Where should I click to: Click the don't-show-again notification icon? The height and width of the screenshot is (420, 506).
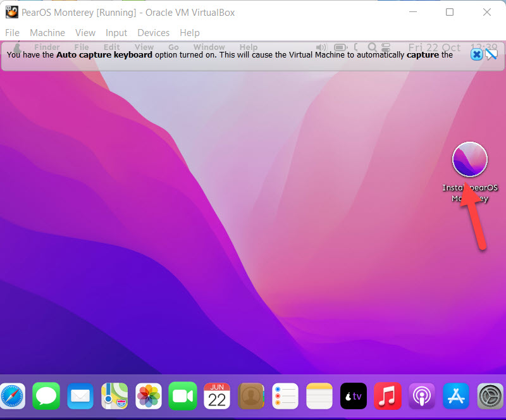[491, 54]
